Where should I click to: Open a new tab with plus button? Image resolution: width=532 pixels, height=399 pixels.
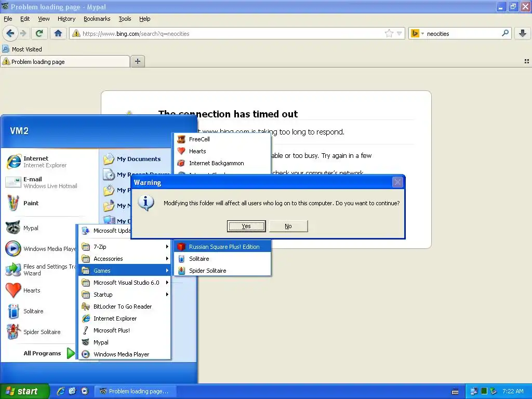pyautogui.click(x=137, y=61)
